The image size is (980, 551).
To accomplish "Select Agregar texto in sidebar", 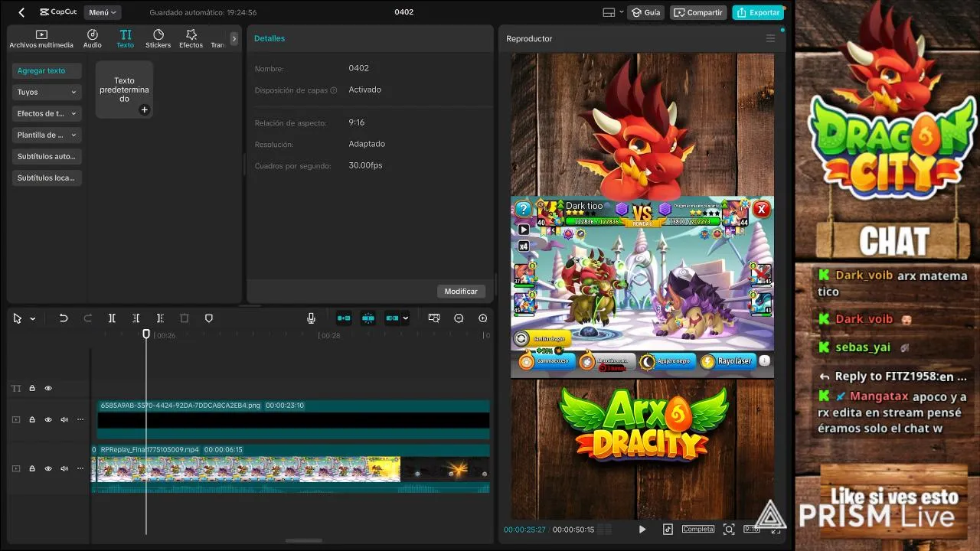I will (47, 70).
